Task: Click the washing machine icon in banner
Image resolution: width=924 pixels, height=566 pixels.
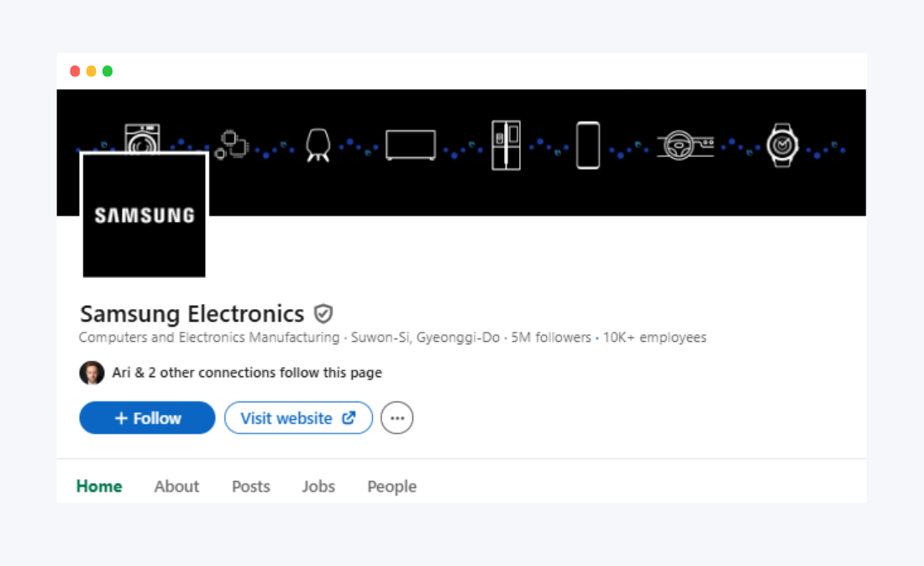Action: click(142, 138)
